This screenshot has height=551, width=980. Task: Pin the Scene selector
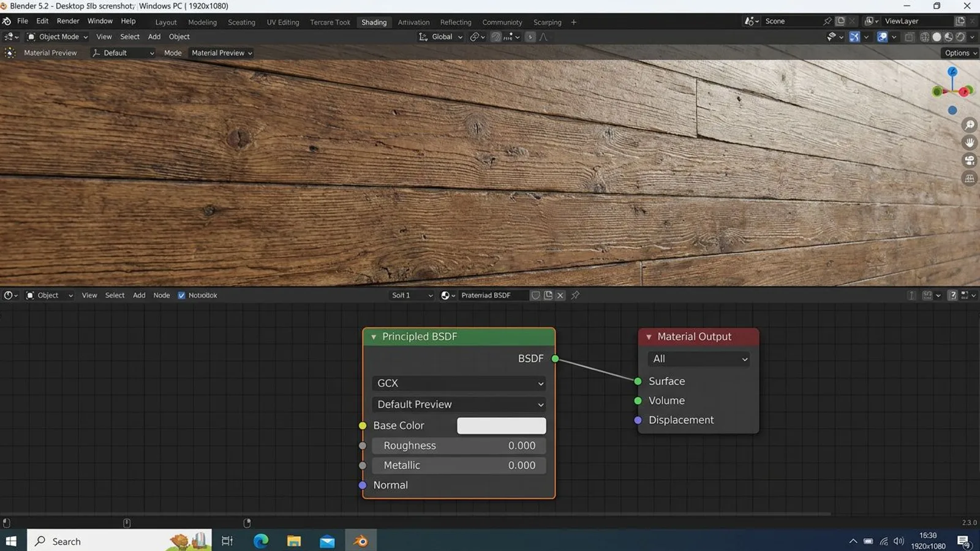click(827, 21)
